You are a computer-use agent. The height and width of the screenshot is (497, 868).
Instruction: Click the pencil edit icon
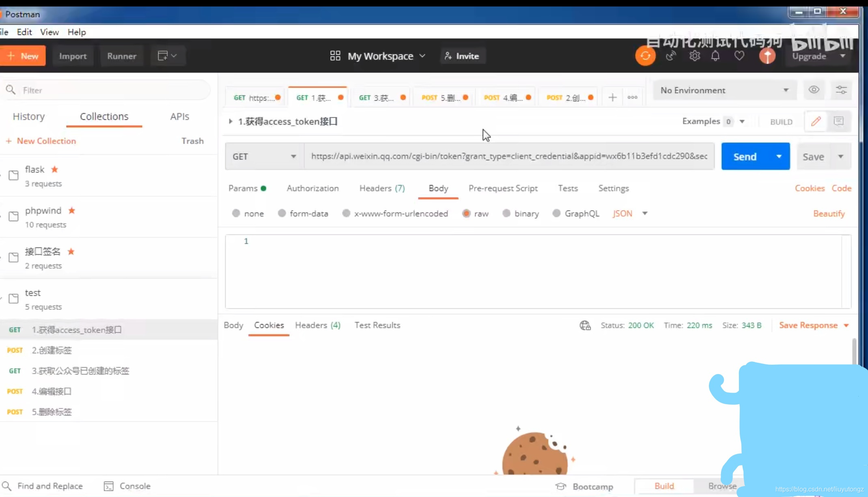click(x=816, y=121)
